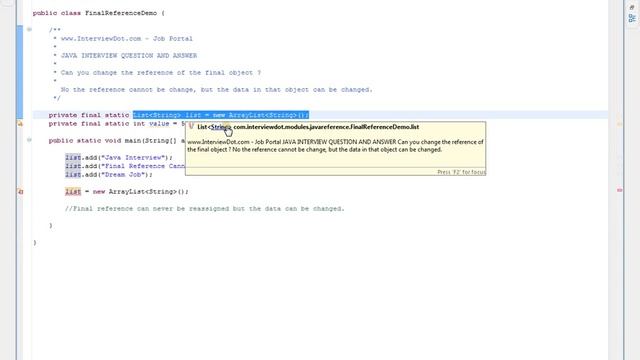Click the task list icon above Outline icon
Screen dimensions: 640x360
[632, 7]
